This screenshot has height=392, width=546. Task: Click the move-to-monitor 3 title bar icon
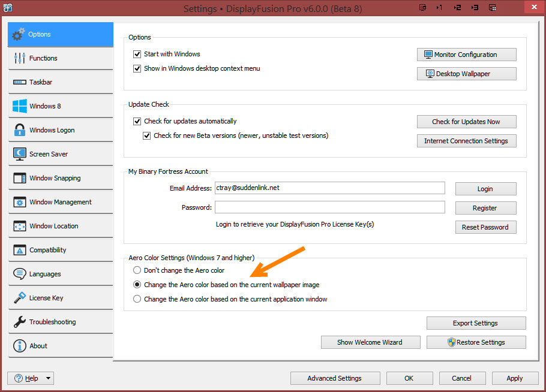475,8
